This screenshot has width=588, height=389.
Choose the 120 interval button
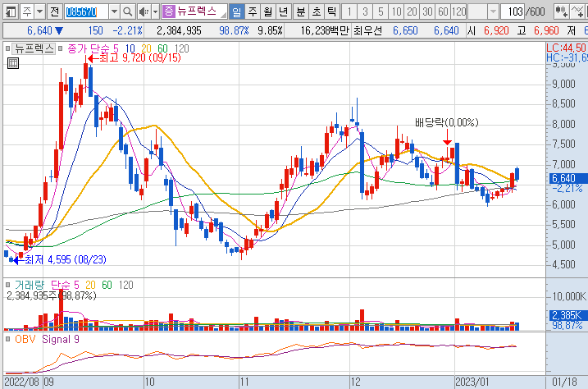click(x=458, y=12)
